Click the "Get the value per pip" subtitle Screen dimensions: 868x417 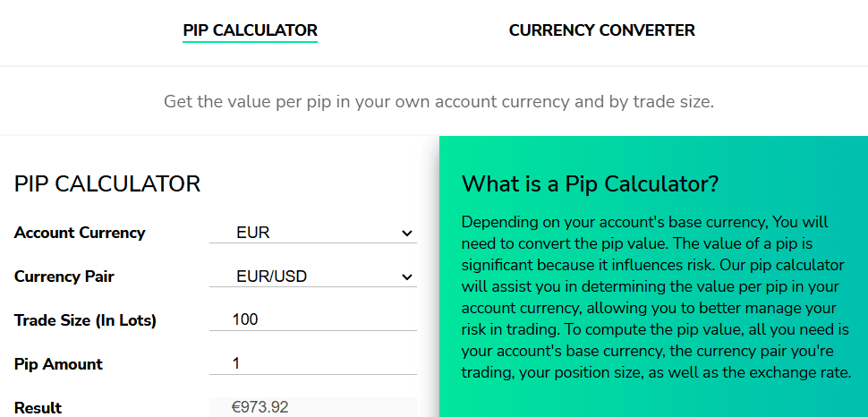pyautogui.click(x=438, y=101)
